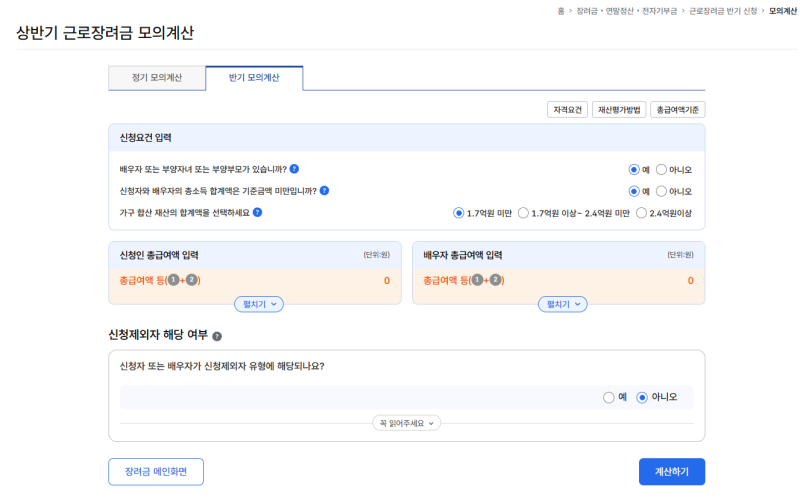Expand 펼치기 under 배우자 총급여액 입력
This screenshot has width=800, height=501.
563,304
